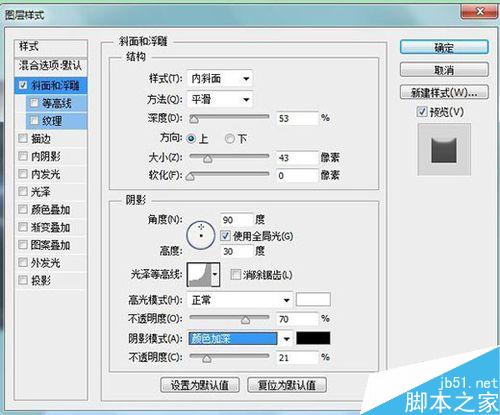Viewport: 500px width, 415px height.
Task: Toggle the 斜面和浮雕 checkbox
Action: (23, 85)
